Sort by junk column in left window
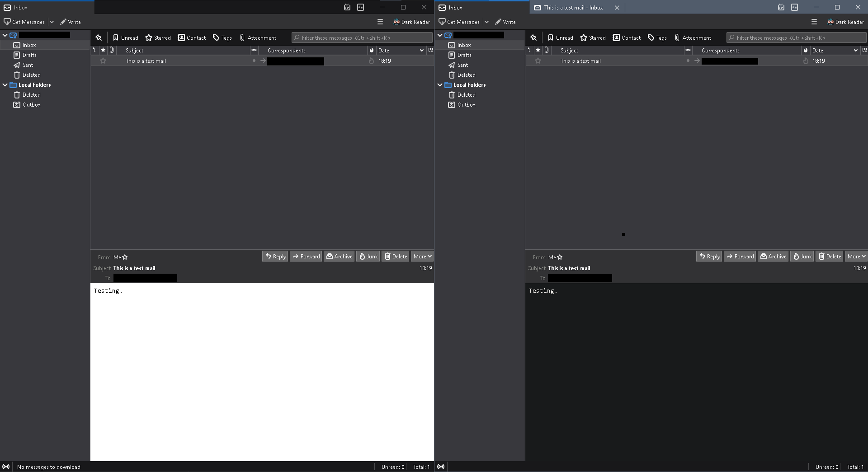 pyautogui.click(x=372, y=50)
